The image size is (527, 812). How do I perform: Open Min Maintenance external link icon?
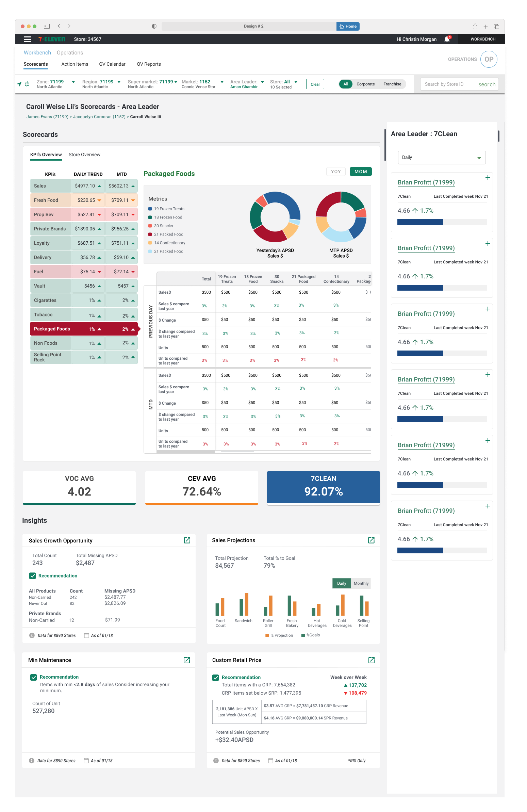point(186,660)
